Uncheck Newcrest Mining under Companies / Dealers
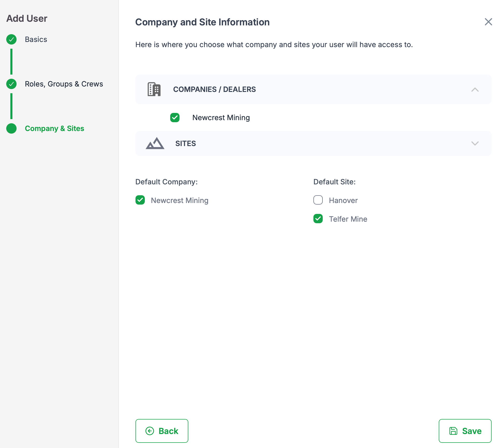This screenshot has width=503, height=448. point(175,118)
